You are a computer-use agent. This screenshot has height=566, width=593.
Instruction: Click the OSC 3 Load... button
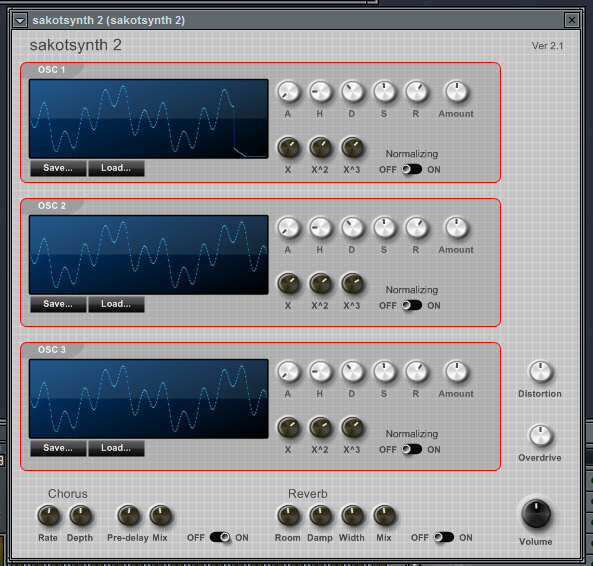pyautogui.click(x=116, y=448)
